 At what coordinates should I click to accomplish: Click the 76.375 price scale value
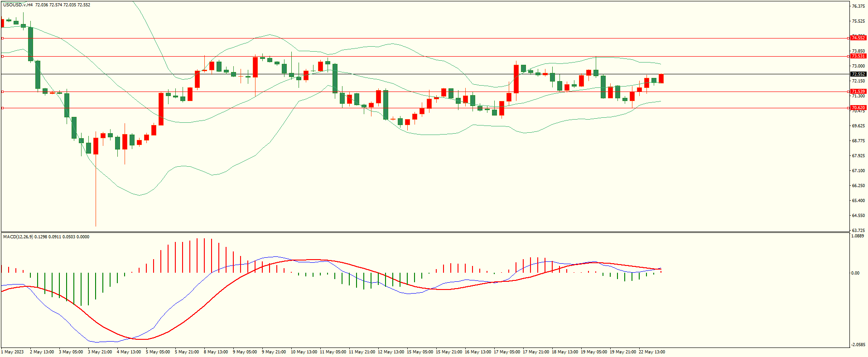coord(858,6)
